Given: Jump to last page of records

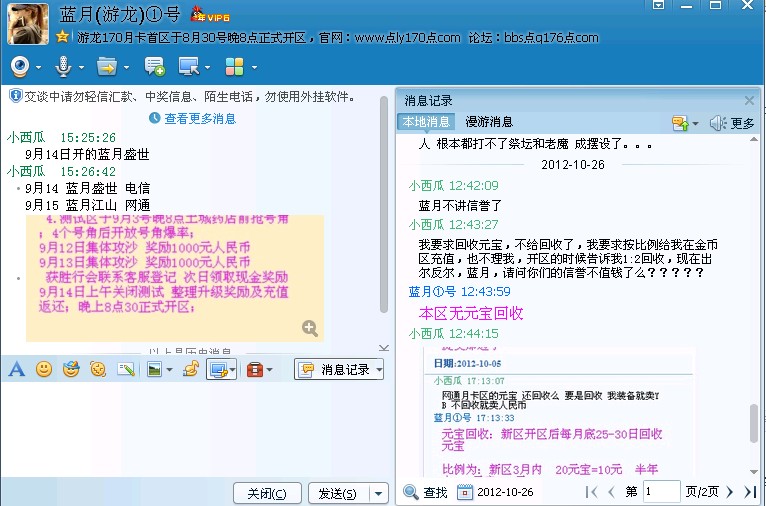Looking at the screenshot, I should [x=750, y=492].
